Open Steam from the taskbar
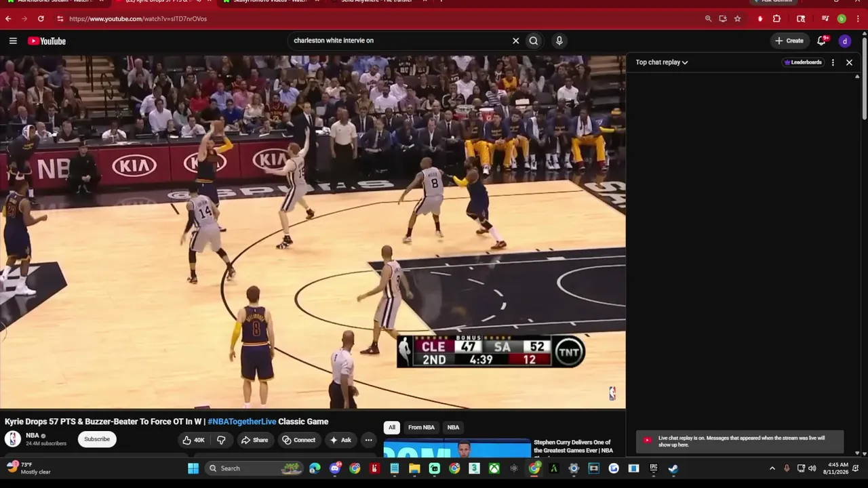 click(673, 468)
